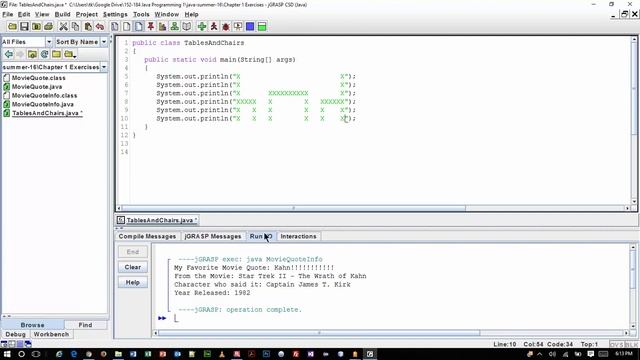Click the new folder icon in the browser
Screen dimensions: 640x360
[x=56, y=54]
